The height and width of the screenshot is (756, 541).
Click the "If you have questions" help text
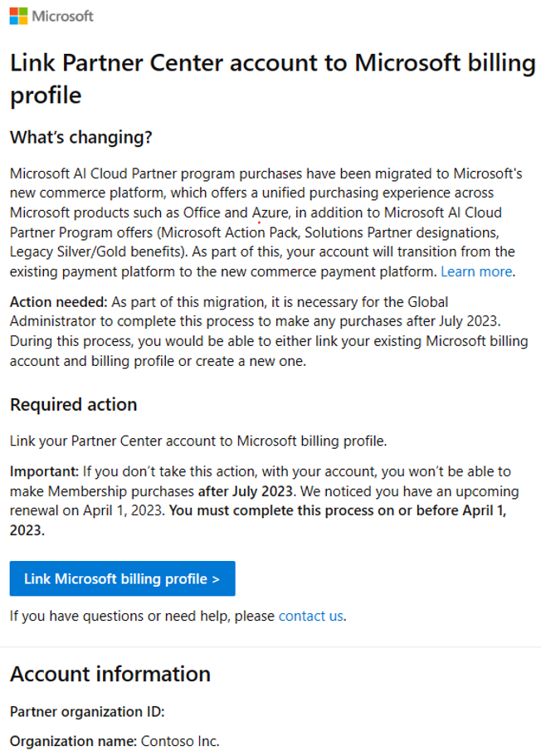[x=141, y=616]
